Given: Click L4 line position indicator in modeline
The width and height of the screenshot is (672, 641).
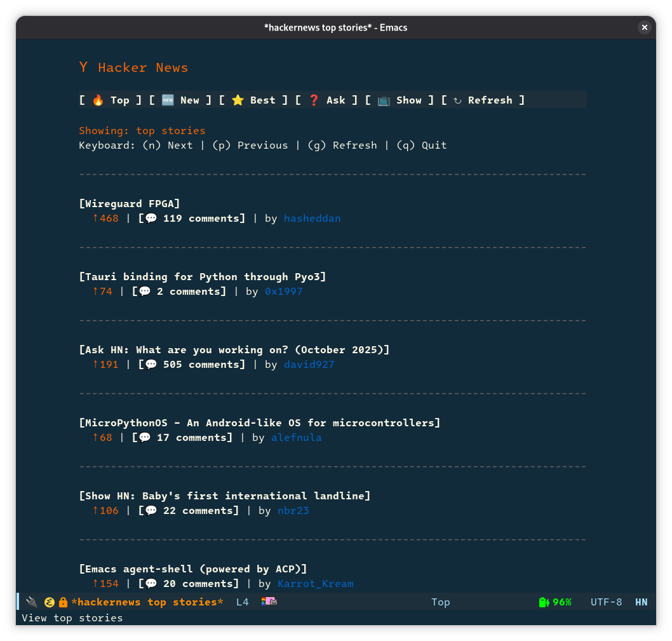Looking at the screenshot, I should tap(242, 602).
